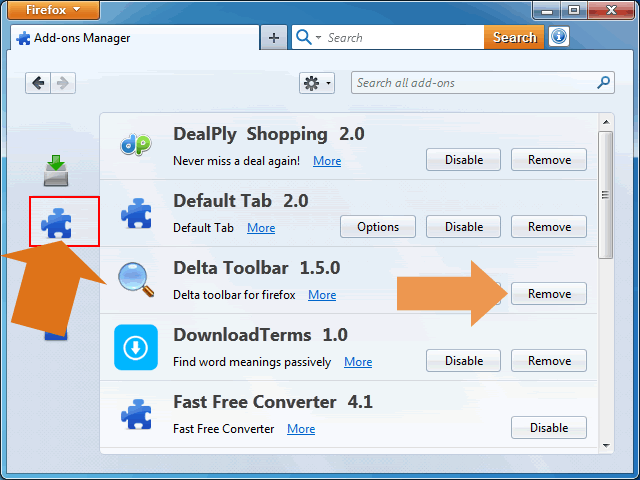Minimize the Firefox window
The image size is (640, 480).
tap(547, 10)
